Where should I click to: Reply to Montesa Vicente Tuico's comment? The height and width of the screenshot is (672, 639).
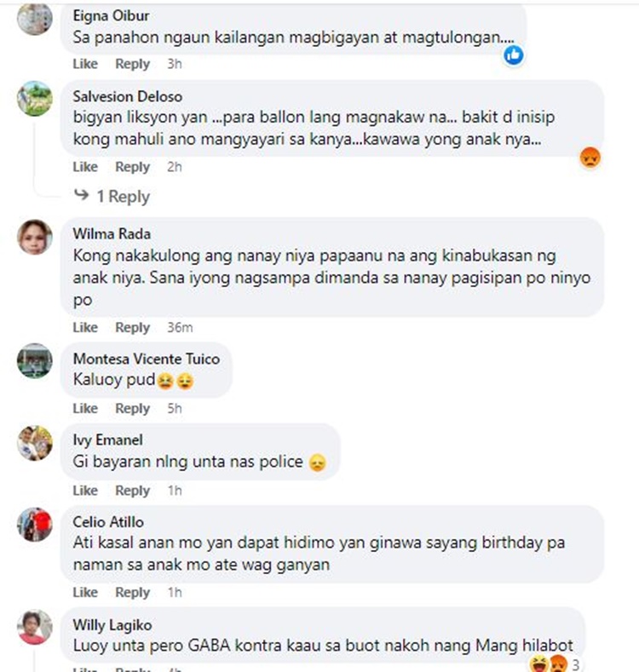click(133, 409)
